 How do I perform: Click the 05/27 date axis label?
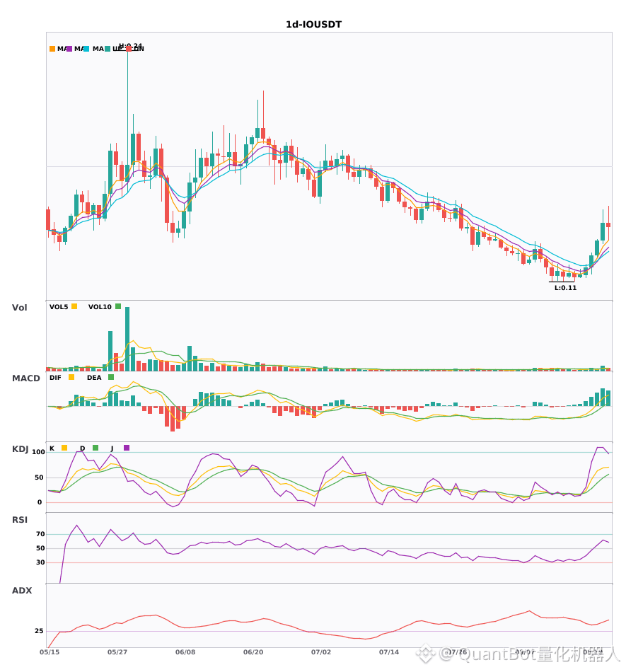(x=117, y=652)
